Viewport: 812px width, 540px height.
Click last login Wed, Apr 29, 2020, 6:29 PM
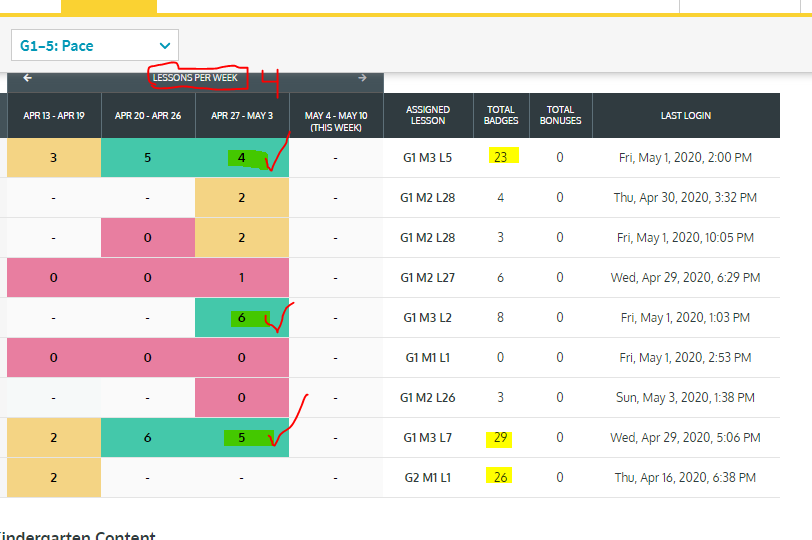(685, 278)
